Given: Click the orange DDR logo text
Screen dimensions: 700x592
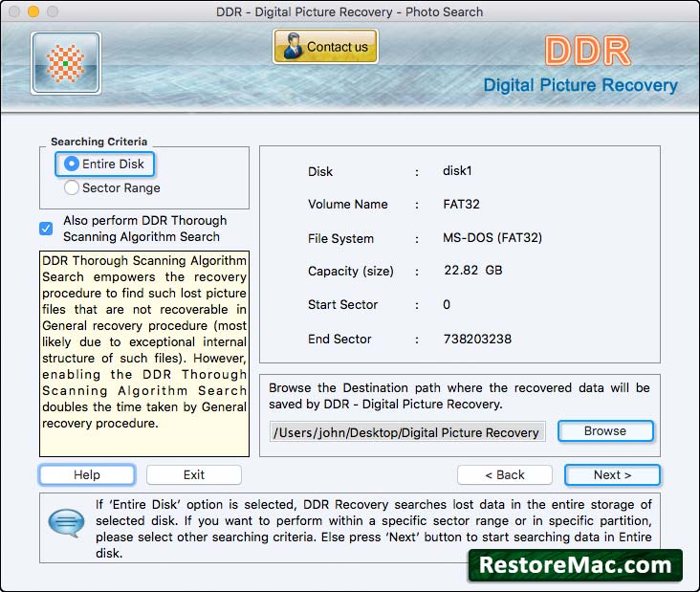Looking at the screenshot, I should point(588,51).
